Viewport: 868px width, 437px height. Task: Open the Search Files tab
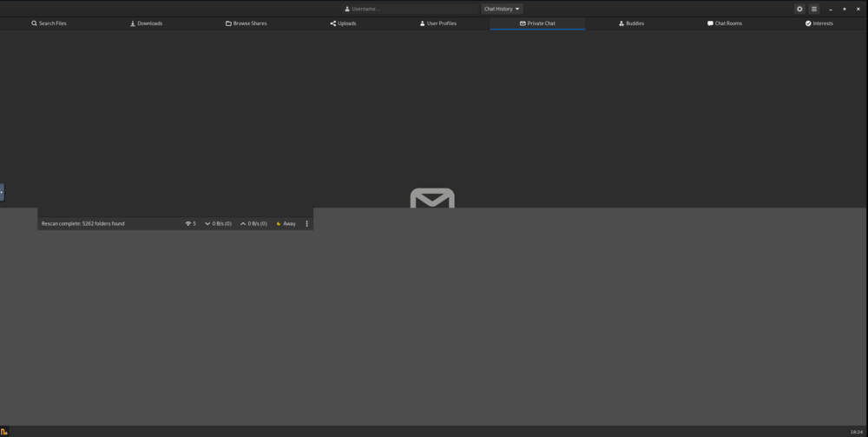click(x=49, y=23)
